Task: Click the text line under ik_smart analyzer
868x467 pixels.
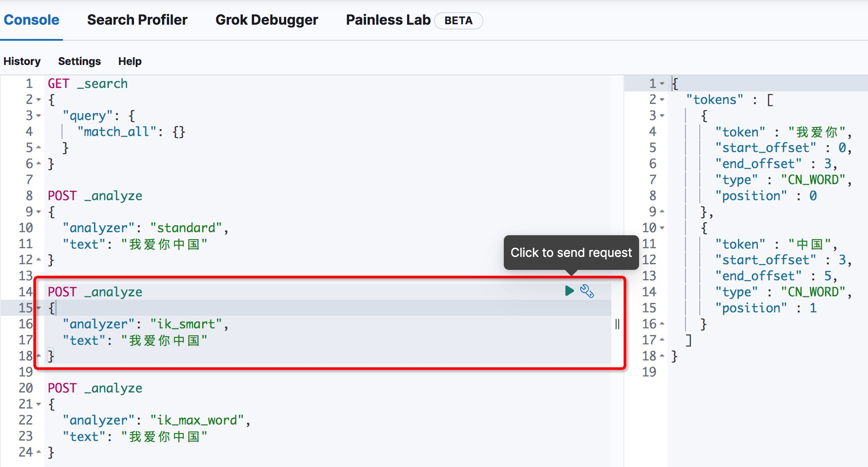Action: tap(135, 340)
